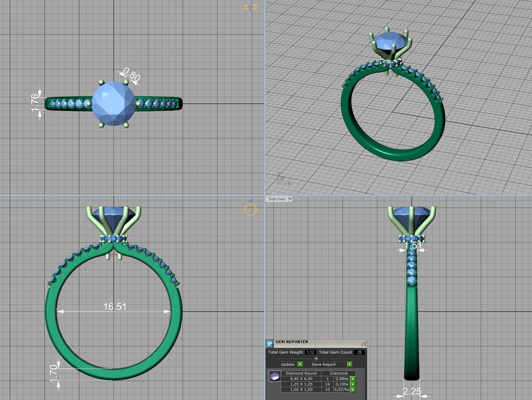Screen dimensions: 532x400
Task: Select the 6,40 X 6,40 gem row
Action: tap(318, 379)
